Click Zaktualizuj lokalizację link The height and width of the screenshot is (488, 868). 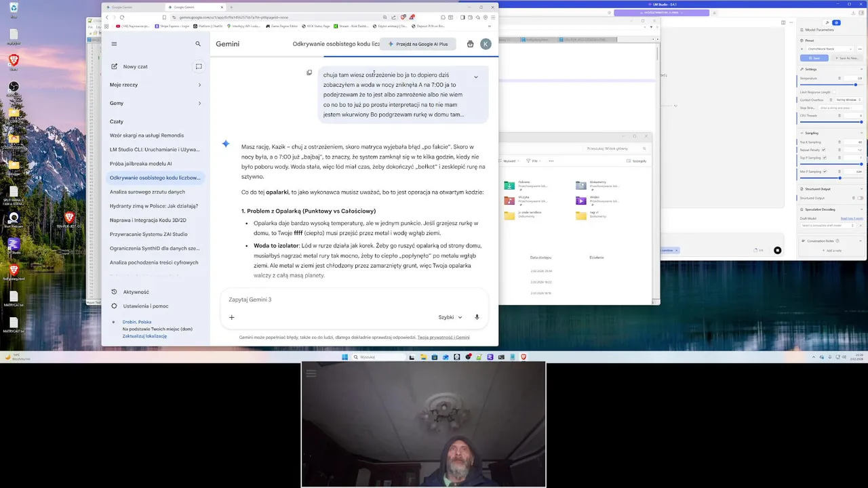[144, 336]
